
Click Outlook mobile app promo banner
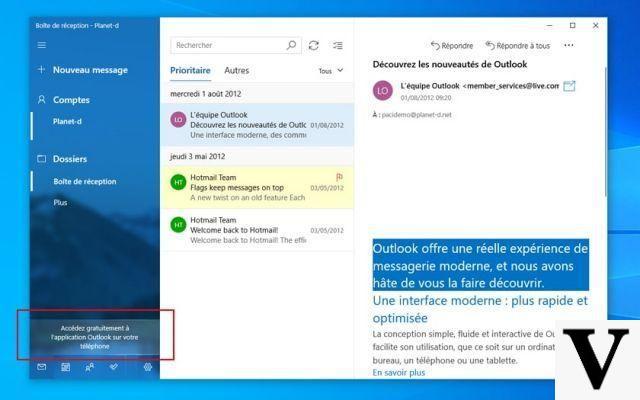click(x=95, y=337)
